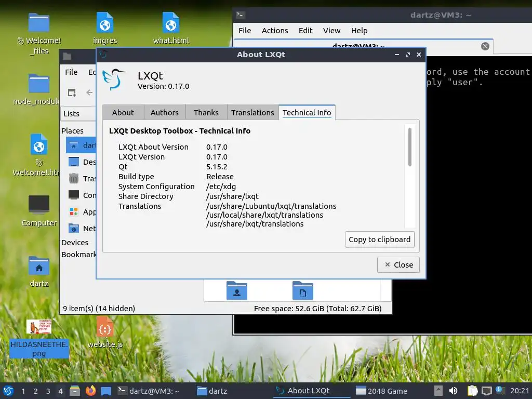This screenshot has height=399, width=532.
Task: Open the terminal View menu
Action: click(x=331, y=31)
